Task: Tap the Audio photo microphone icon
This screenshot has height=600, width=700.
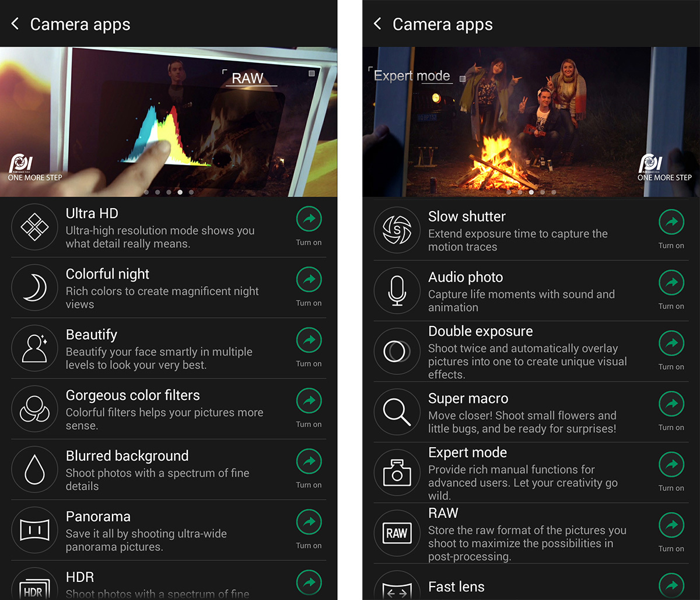Action: pyautogui.click(x=397, y=290)
